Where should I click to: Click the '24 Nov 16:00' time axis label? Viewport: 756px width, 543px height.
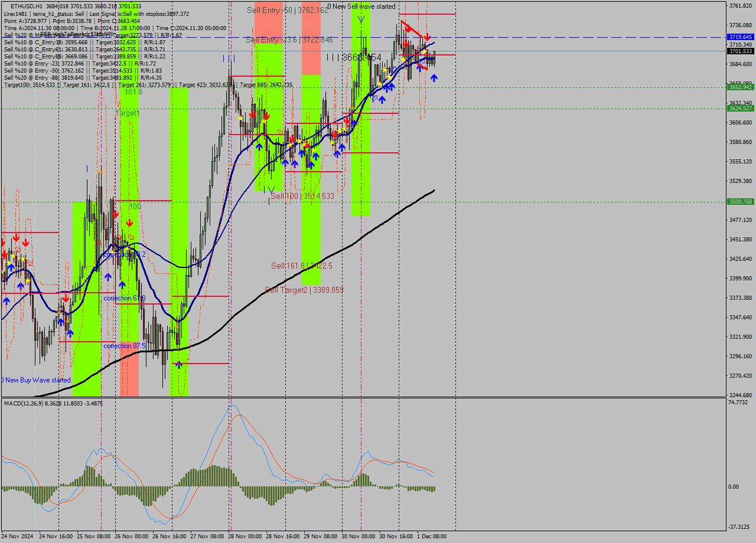point(56,537)
